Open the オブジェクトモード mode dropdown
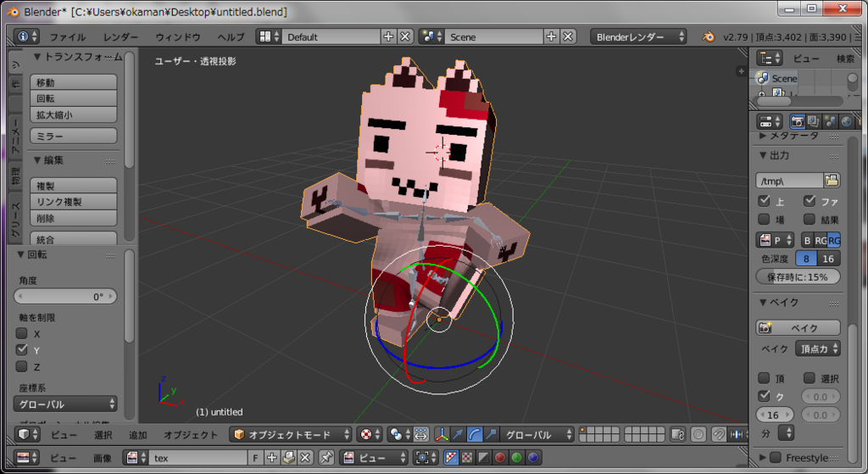 click(x=292, y=435)
